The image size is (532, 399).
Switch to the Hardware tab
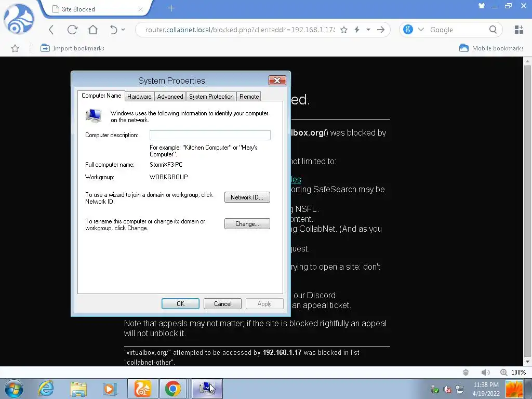pos(139,97)
